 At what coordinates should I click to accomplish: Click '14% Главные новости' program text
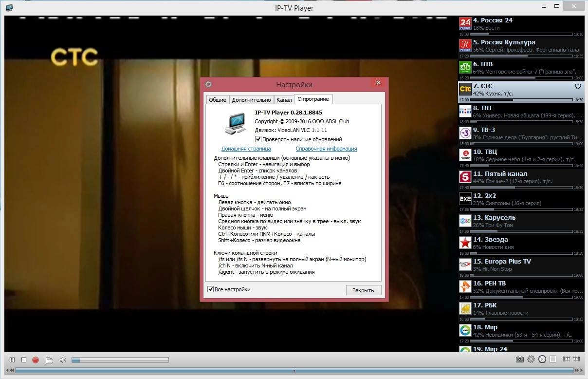click(500, 313)
